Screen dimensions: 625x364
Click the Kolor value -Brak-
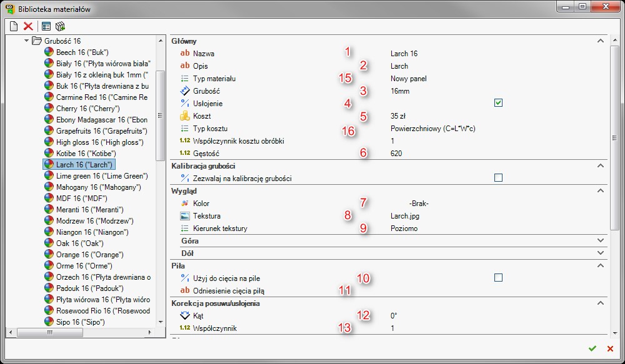point(419,204)
